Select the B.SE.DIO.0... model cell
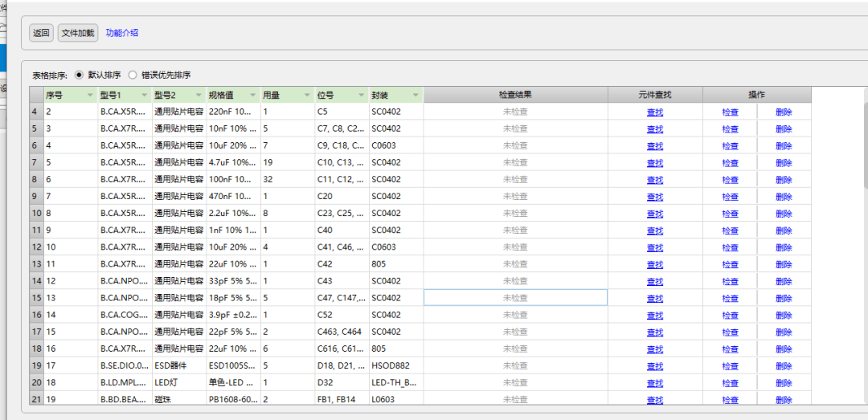Viewport: 868px width, 420px height. 125,365
